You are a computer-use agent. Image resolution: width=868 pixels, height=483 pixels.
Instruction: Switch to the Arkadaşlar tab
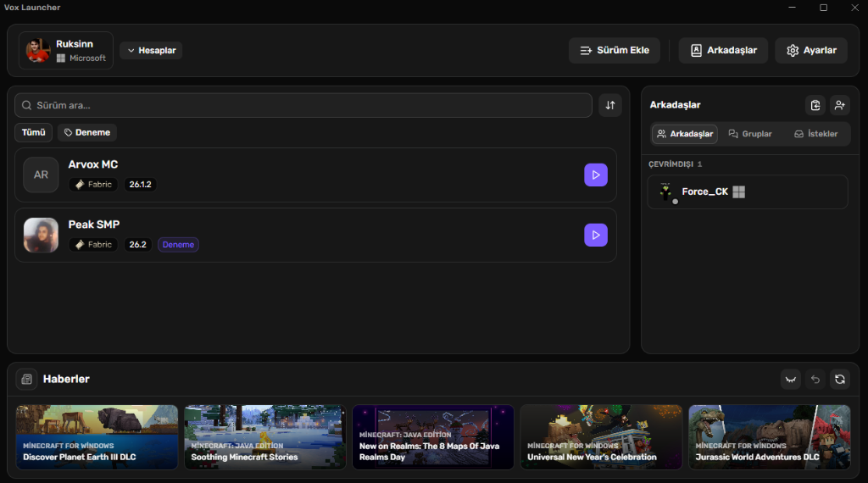(x=685, y=134)
